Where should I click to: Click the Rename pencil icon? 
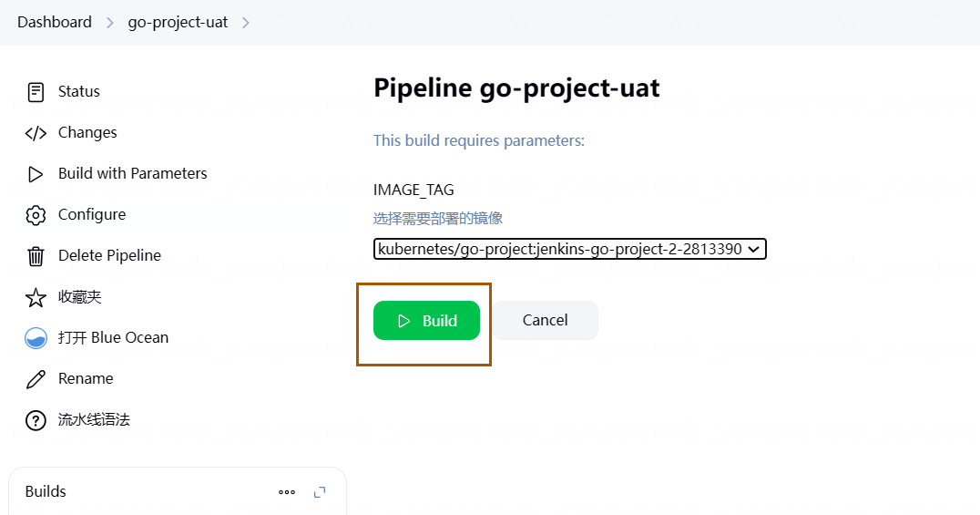coord(36,379)
